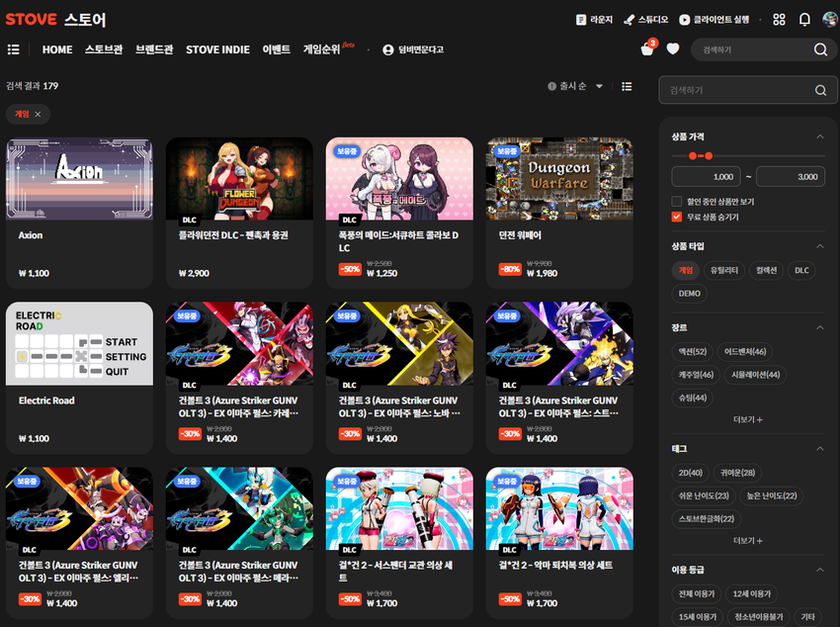
Task: Click the magnifier in the filter search box
Action: (820, 90)
